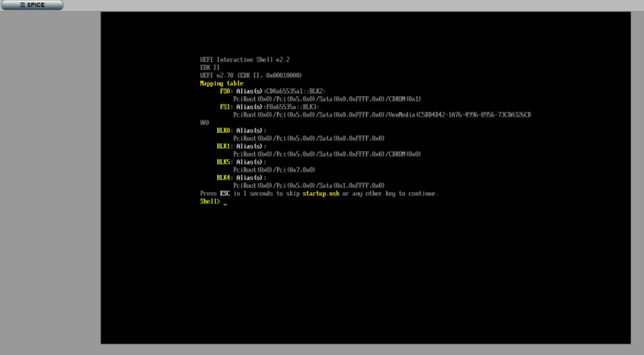Click the Shell> prompt text

tap(210, 202)
